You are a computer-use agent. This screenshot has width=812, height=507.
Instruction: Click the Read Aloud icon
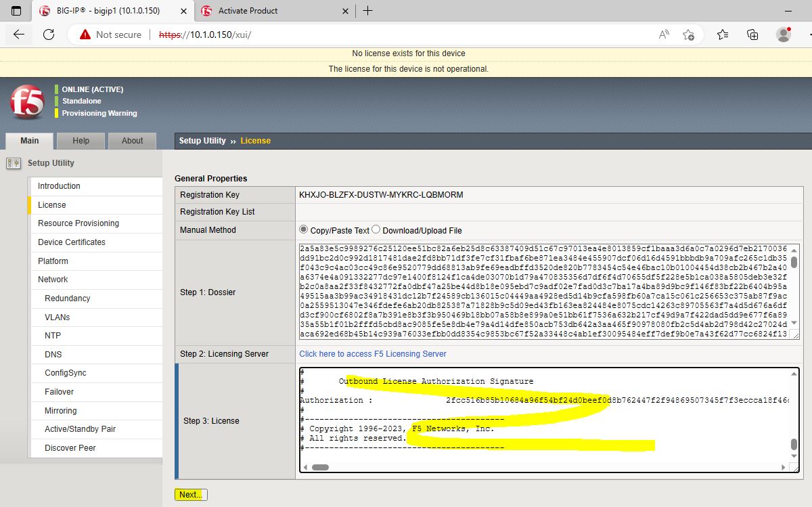coord(664,35)
